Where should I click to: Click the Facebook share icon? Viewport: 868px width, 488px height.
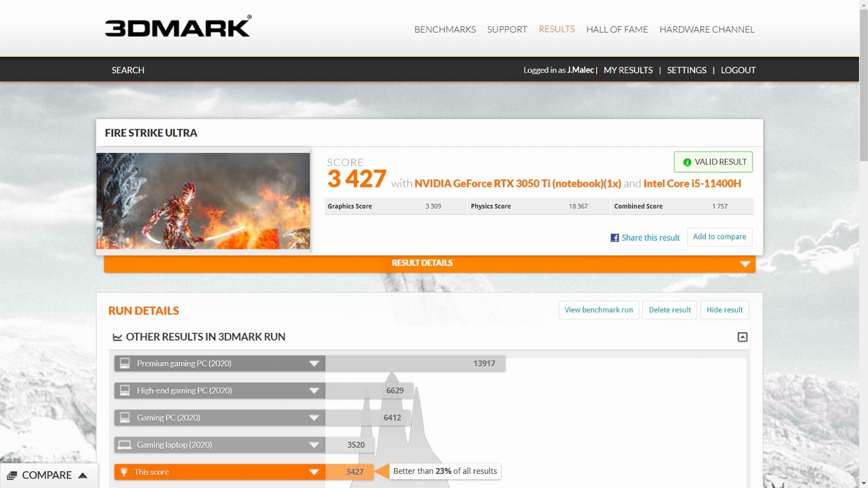(x=615, y=237)
